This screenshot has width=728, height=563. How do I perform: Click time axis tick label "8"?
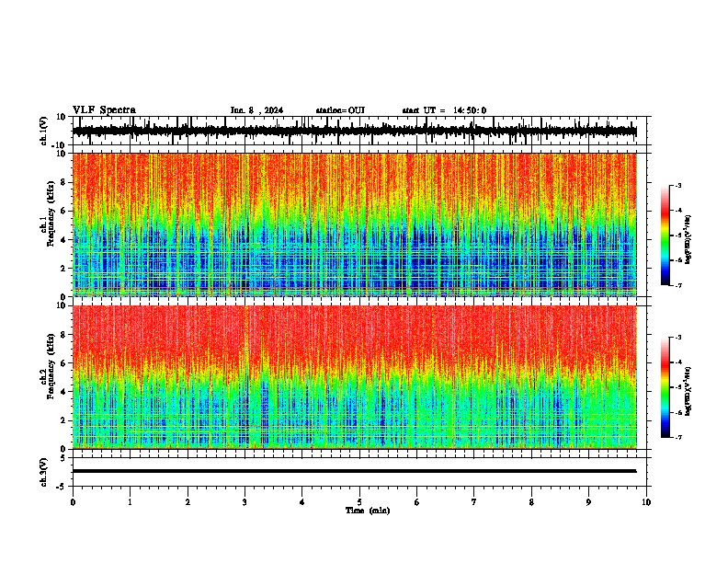click(x=531, y=502)
